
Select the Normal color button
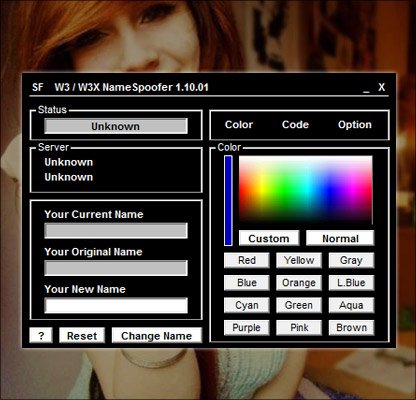[340, 238]
